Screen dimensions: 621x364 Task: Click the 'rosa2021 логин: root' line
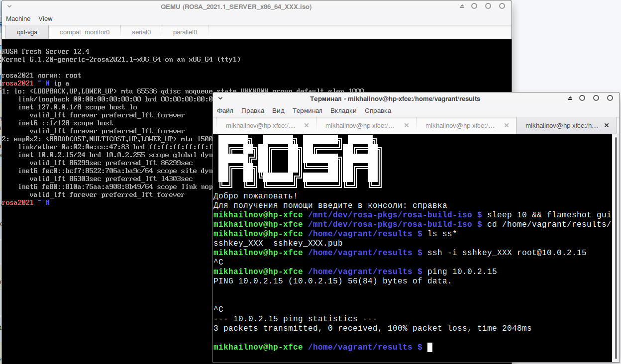click(x=42, y=75)
